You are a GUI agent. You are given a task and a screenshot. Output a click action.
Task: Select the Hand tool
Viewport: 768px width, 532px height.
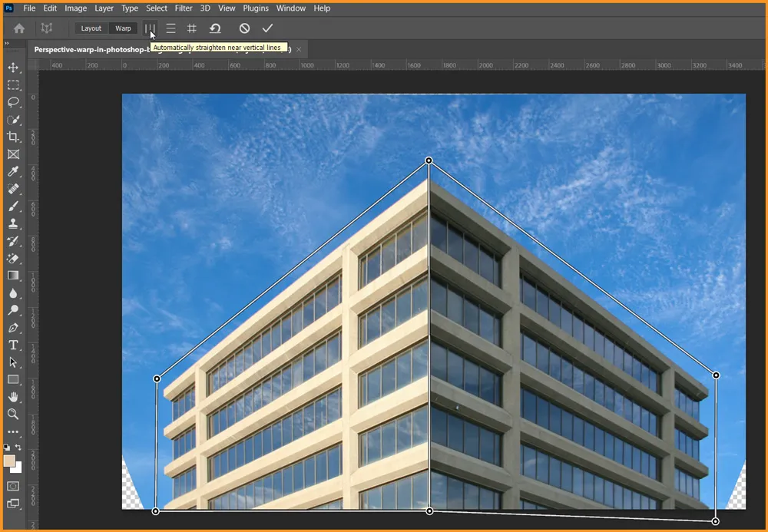pos(13,397)
